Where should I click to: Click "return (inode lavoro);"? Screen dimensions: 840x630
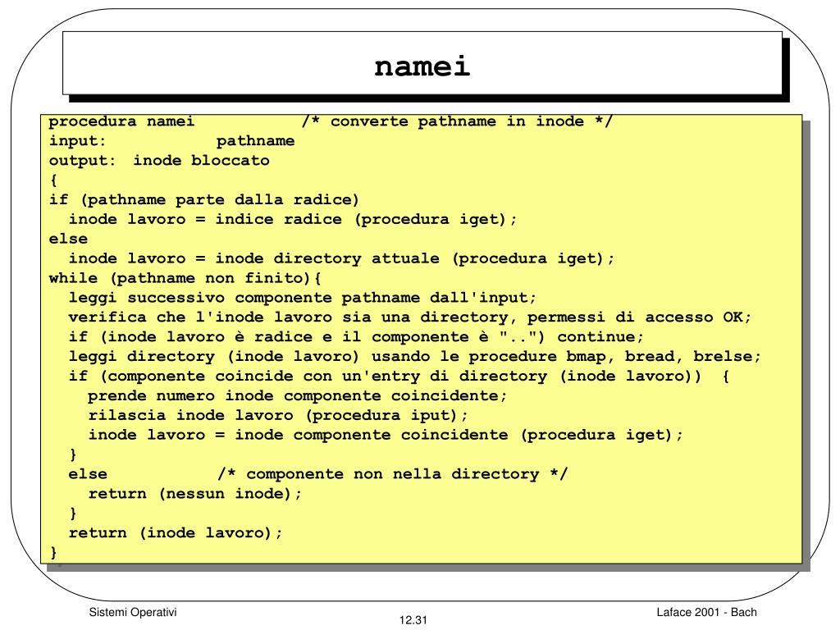176,533
